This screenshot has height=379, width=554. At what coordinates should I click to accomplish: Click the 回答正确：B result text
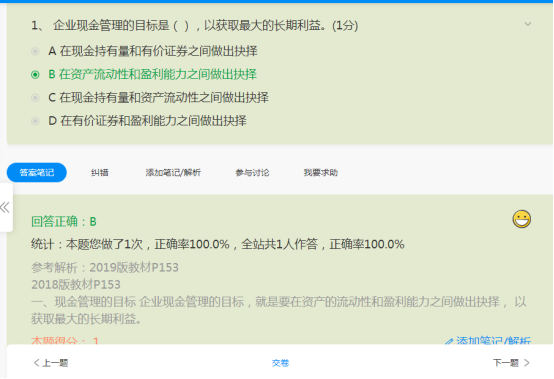(64, 222)
